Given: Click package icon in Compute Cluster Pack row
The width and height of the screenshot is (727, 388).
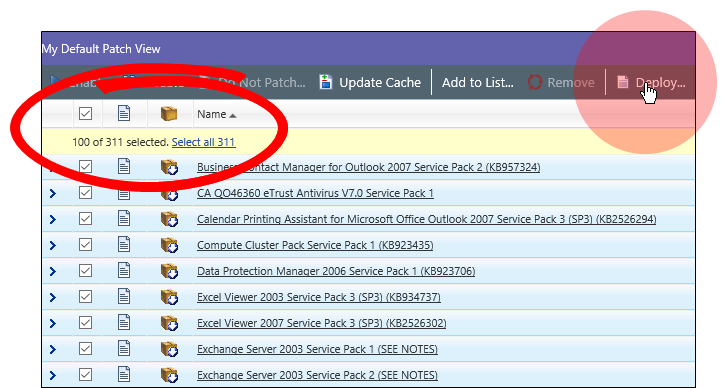Looking at the screenshot, I should pyautogui.click(x=169, y=245).
